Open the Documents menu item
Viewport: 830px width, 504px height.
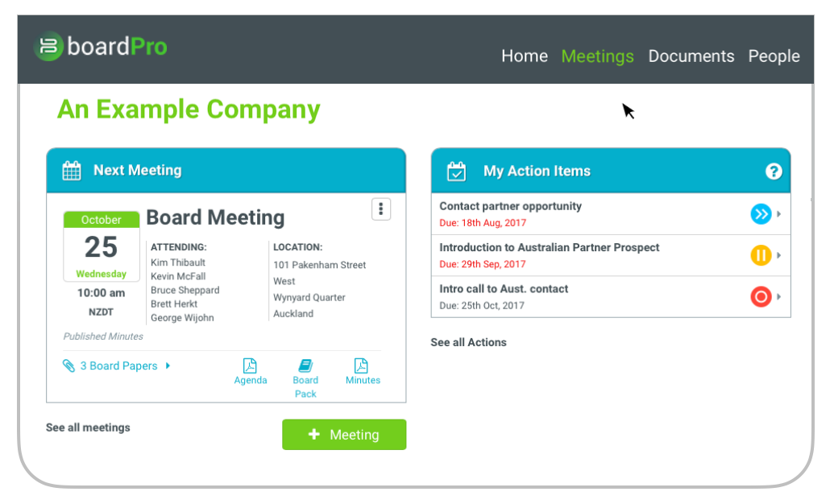[x=691, y=56]
